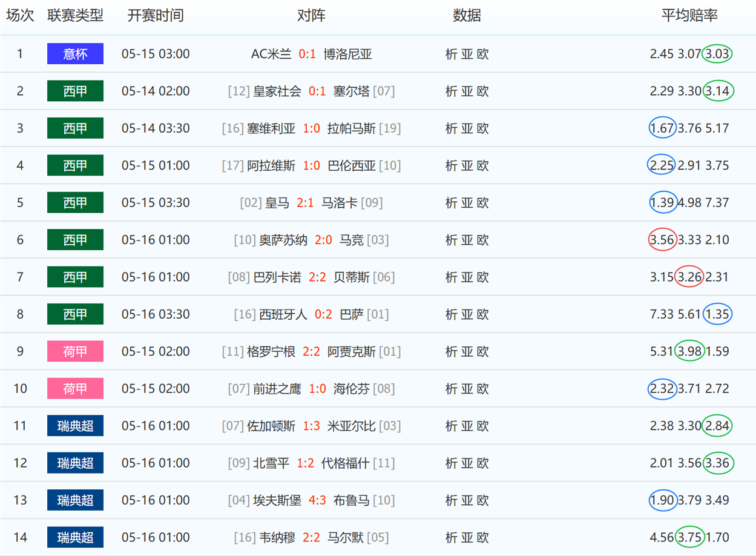
Task: Open 亚 data for 塞维利亚 vs 拉帕马斯
Action: [467, 128]
